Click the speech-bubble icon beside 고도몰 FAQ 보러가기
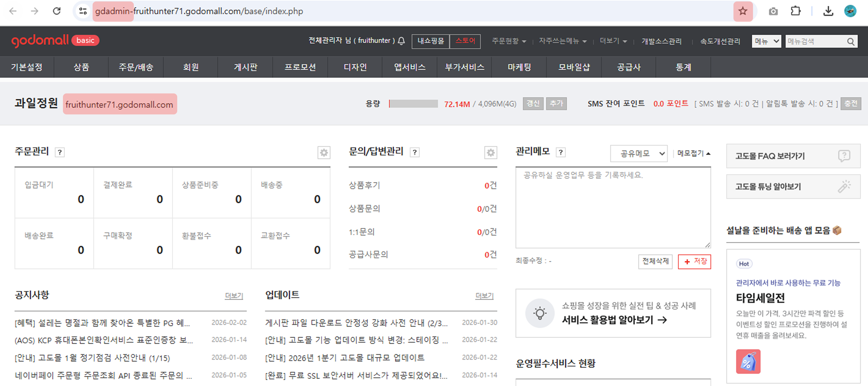 844,156
